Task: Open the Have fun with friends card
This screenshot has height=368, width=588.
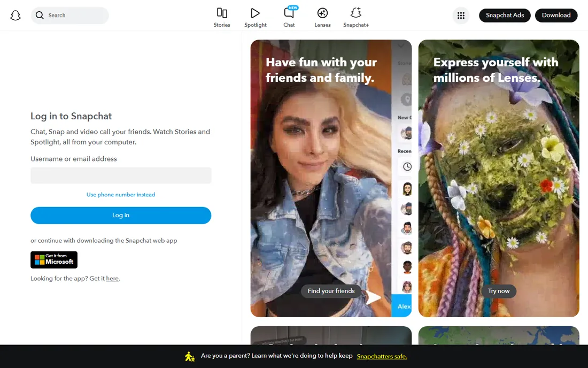Action: [x=331, y=178]
